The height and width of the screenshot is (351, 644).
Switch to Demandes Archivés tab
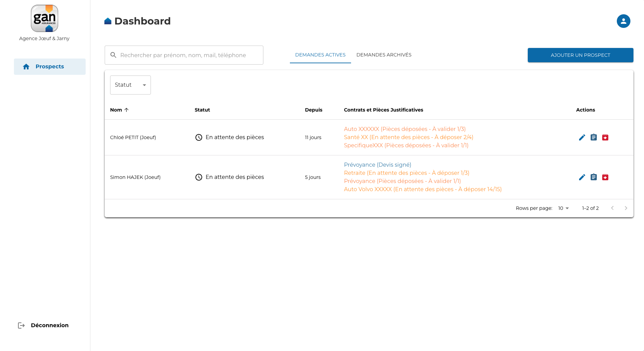click(x=384, y=55)
